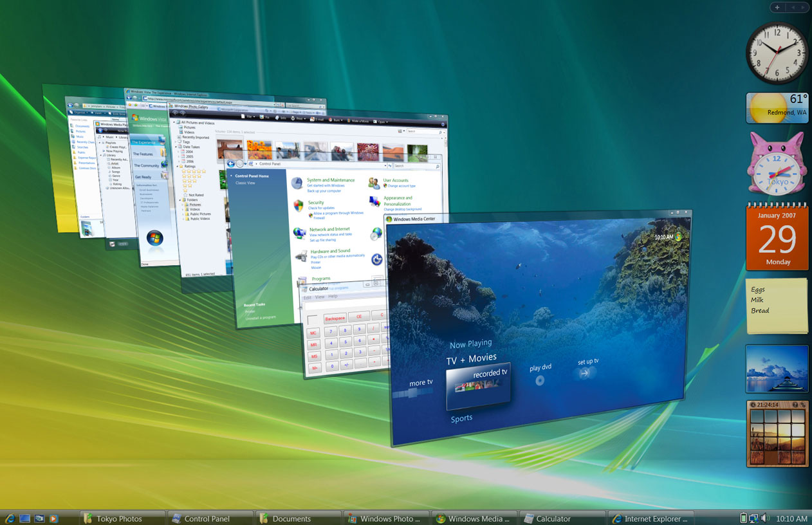The image size is (812, 525).
Task: Select the orange flowers thumbnail in Photo Gallery
Action: point(259,150)
